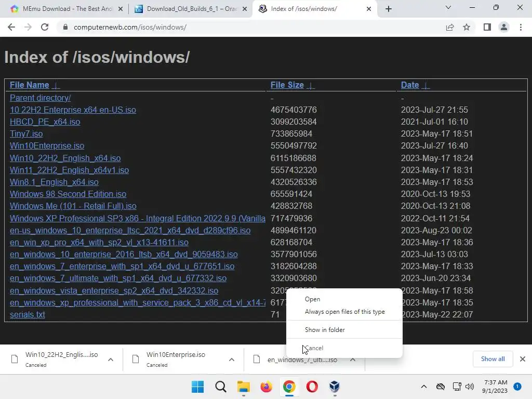
Task: Open Chrome side panel icon
Action: tap(487, 27)
